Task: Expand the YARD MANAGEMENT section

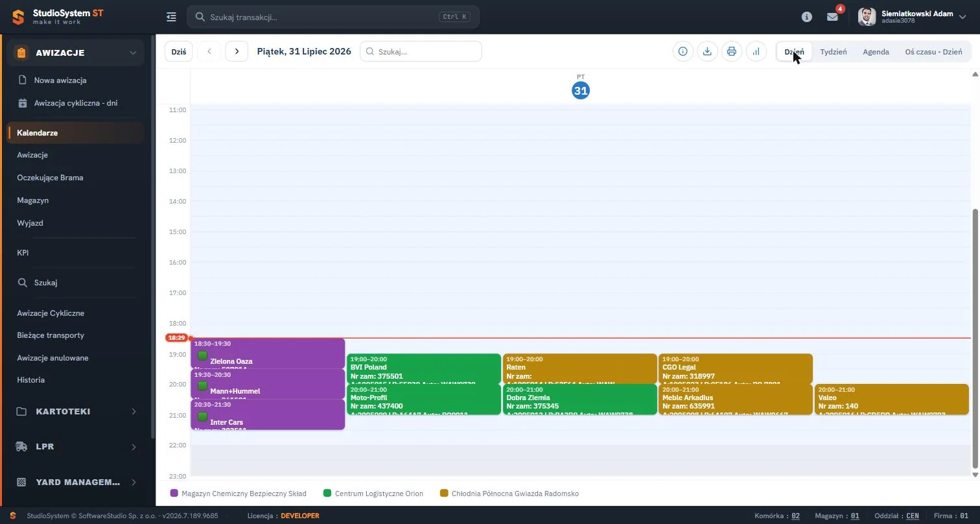Action: click(x=75, y=482)
